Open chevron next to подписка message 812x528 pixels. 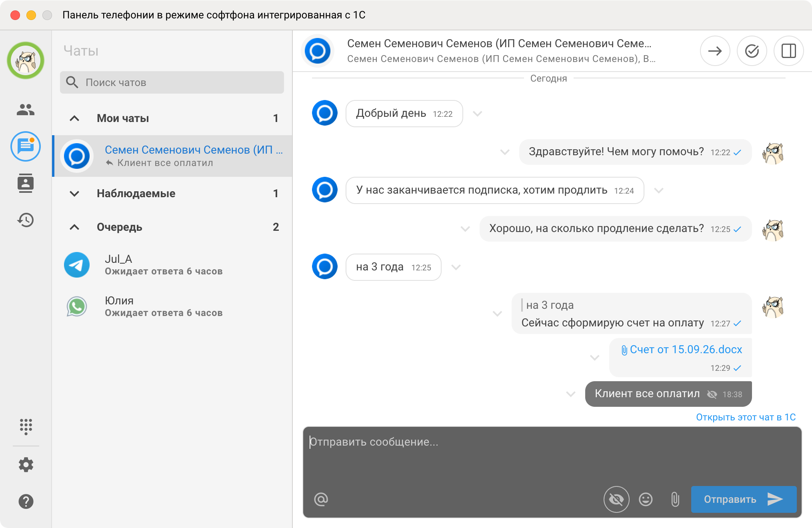coord(658,190)
